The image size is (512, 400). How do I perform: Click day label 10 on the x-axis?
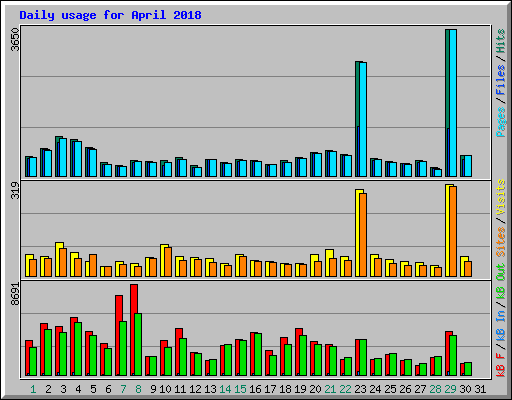165,389
